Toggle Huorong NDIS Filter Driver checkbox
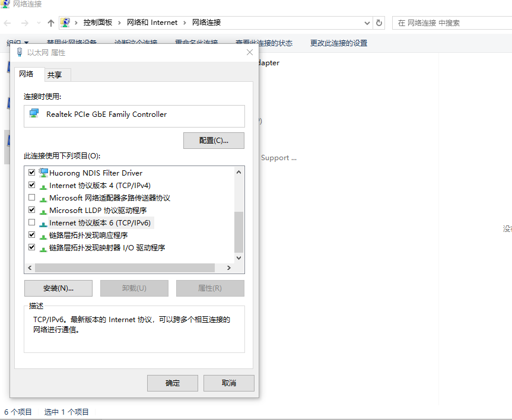This screenshot has width=512, height=420. (31, 173)
